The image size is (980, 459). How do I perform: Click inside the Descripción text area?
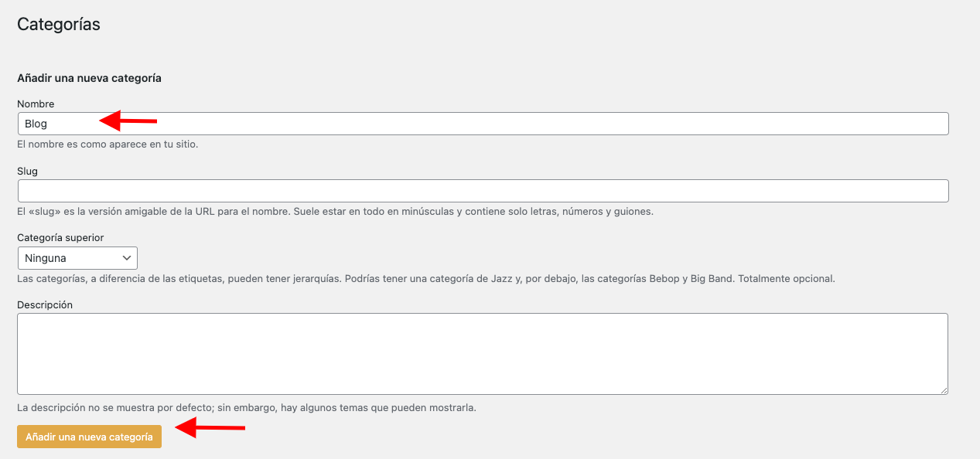(x=483, y=354)
